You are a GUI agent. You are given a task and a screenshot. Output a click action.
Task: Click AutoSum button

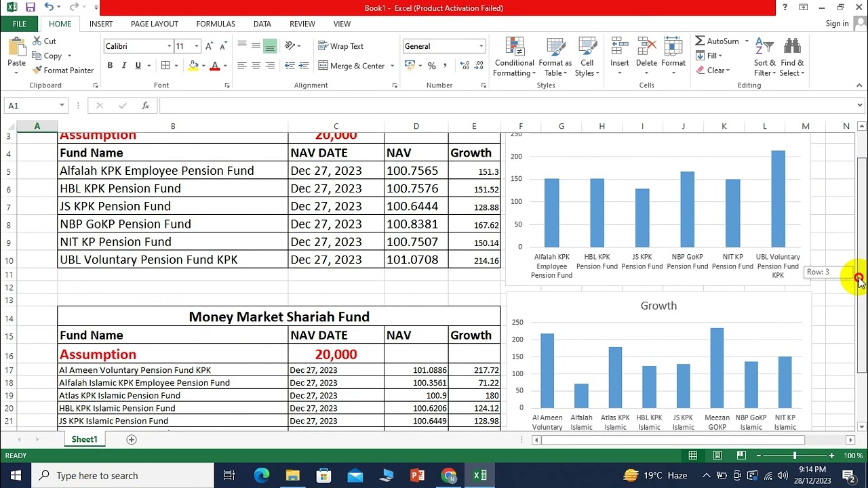pyautogui.click(x=717, y=41)
